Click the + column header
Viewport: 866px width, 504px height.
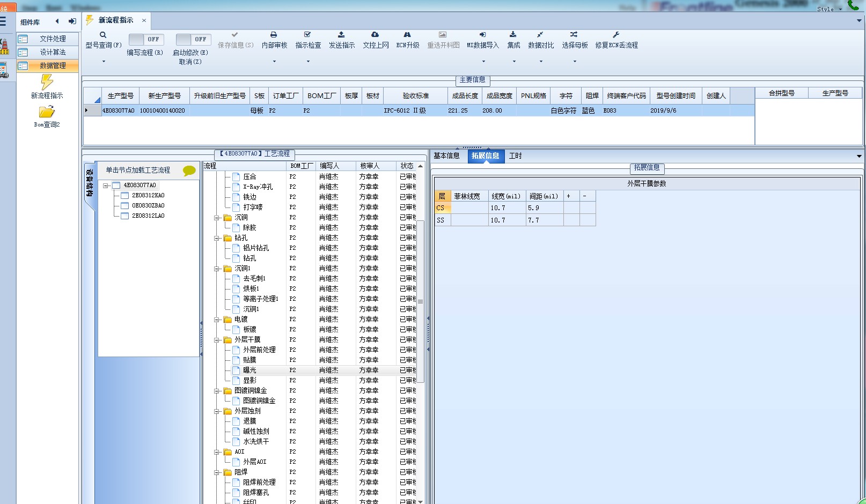[571, 196]
